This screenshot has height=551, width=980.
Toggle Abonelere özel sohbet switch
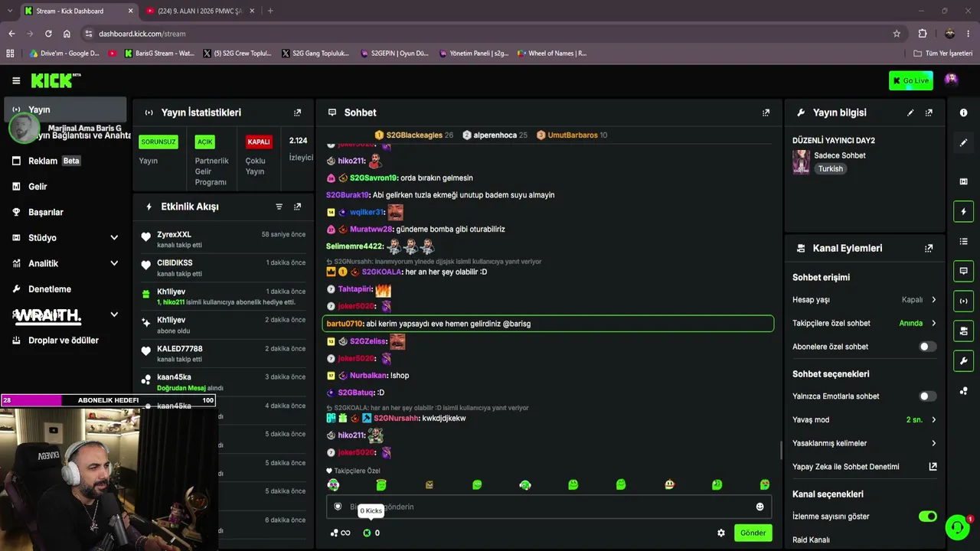[x=927, y=347]
